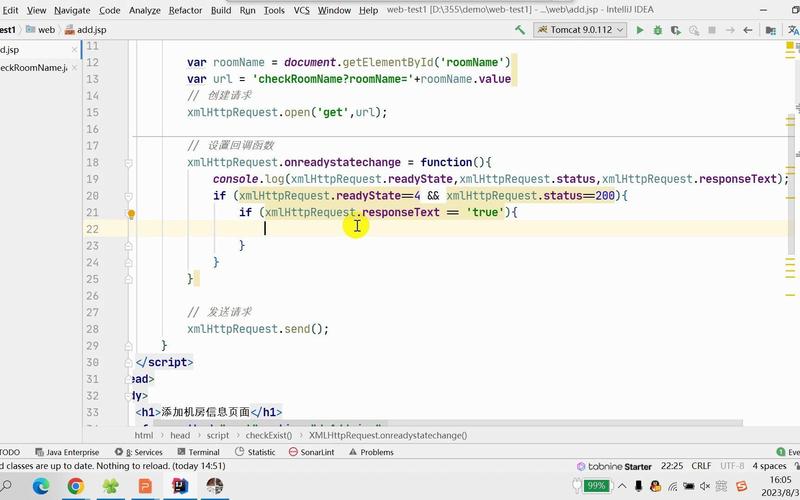The image size is (800, 500).
Task: Open the Tools menu
Action: (274, 10)
